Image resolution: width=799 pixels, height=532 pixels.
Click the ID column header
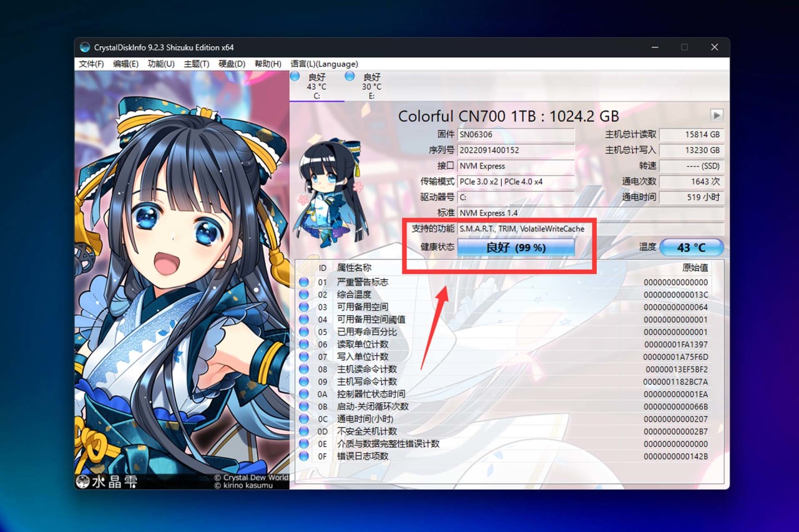(323, 268)
